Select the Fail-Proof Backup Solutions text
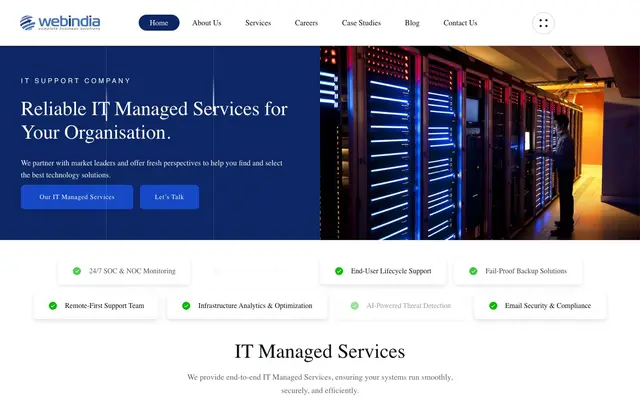 coord(526,271)
